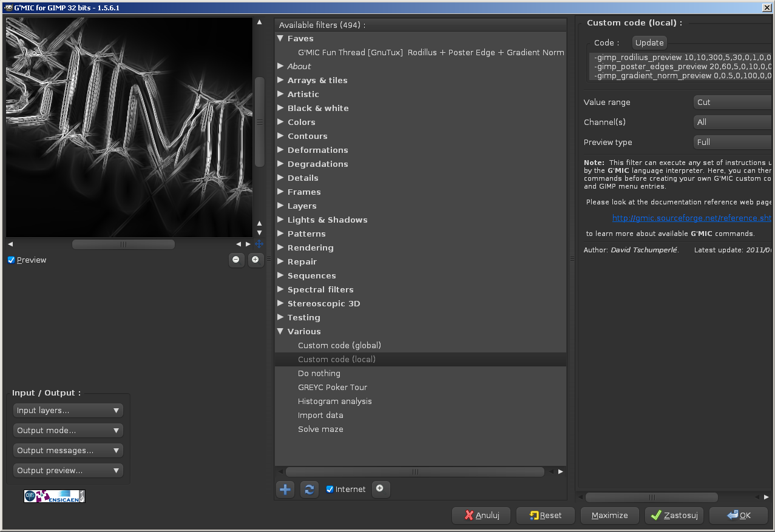775x532 pixels.
Task: Expand the Arrays & tiles category
Action: point(280,80)
